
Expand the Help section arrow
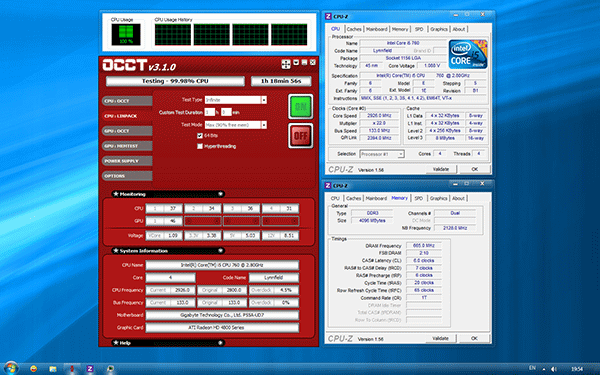(220, 343)
